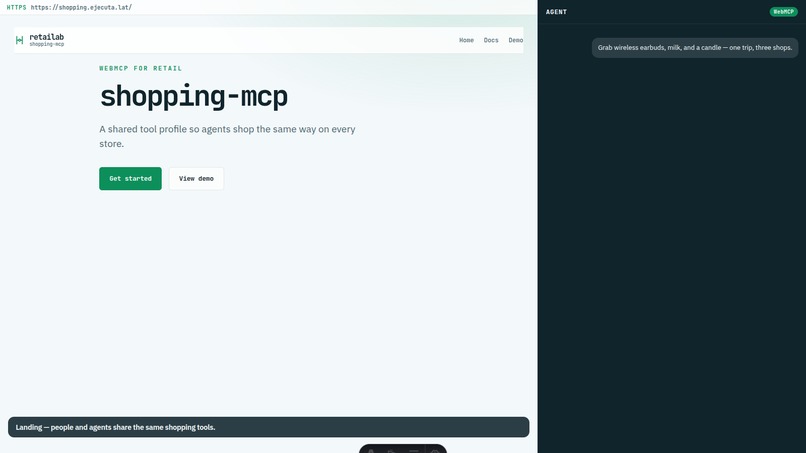
Task: Click the retailab brand name text
Action: click(x=47, y=37)
